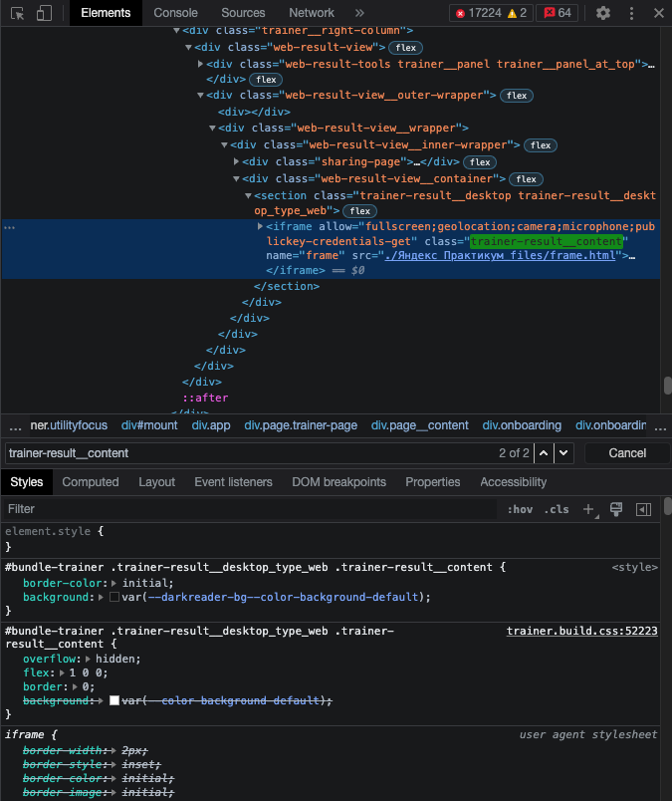
Task: Select the inspect element cursor icon
Action: (17, 13)
